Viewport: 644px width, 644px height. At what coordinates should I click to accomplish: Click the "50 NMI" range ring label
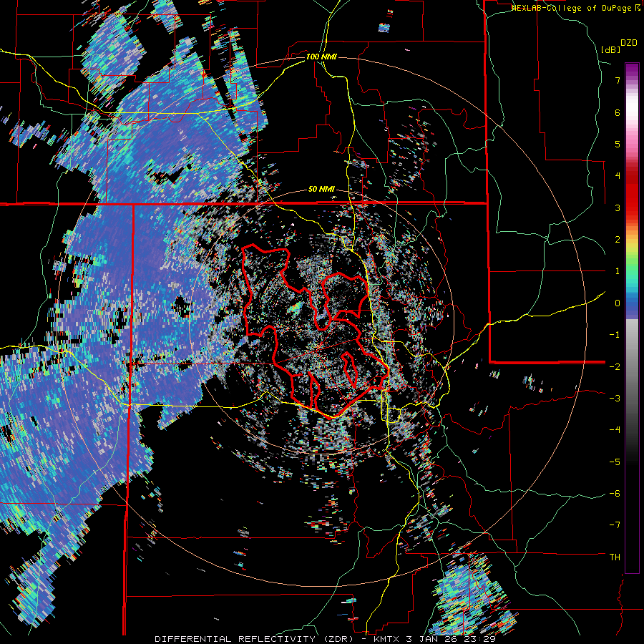321,190
